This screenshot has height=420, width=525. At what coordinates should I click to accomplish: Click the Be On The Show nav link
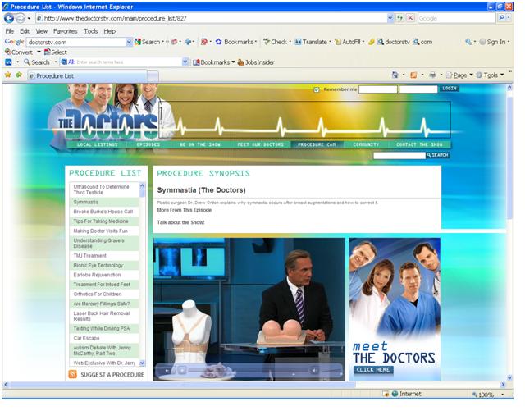(x=200, y=144)
